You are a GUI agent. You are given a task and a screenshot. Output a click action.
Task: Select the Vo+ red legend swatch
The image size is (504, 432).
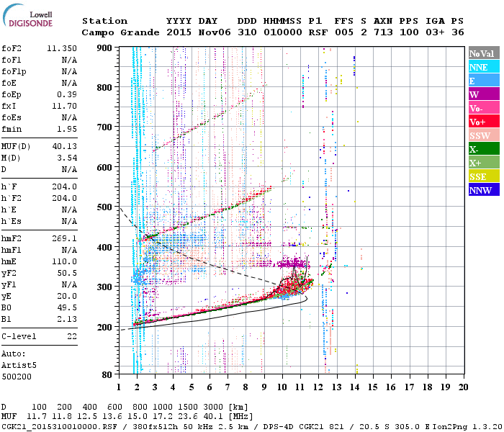pyautogui.click(x=484, y=122)
